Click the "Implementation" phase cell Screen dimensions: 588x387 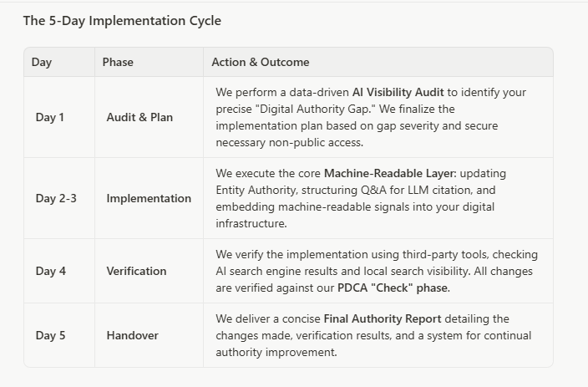click(x=149, y=198)
